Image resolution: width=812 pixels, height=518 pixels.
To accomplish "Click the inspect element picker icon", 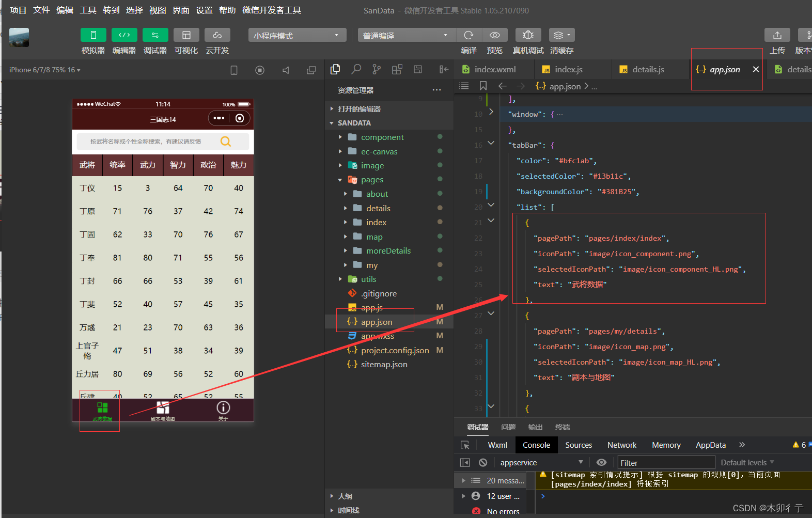I will [465, 445].
